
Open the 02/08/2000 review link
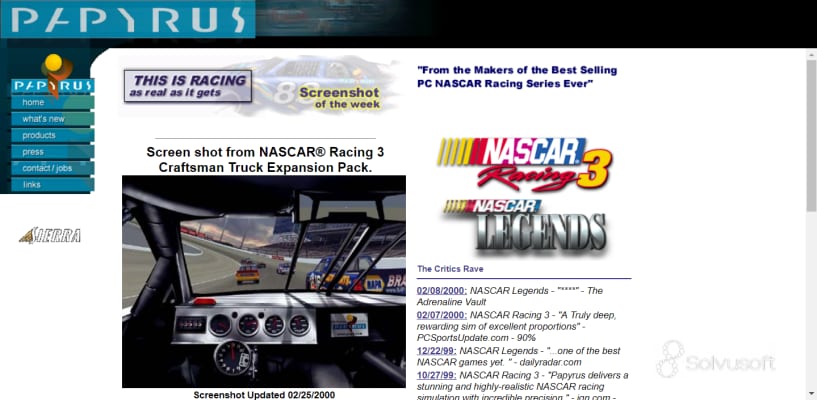tap(442, 291)
